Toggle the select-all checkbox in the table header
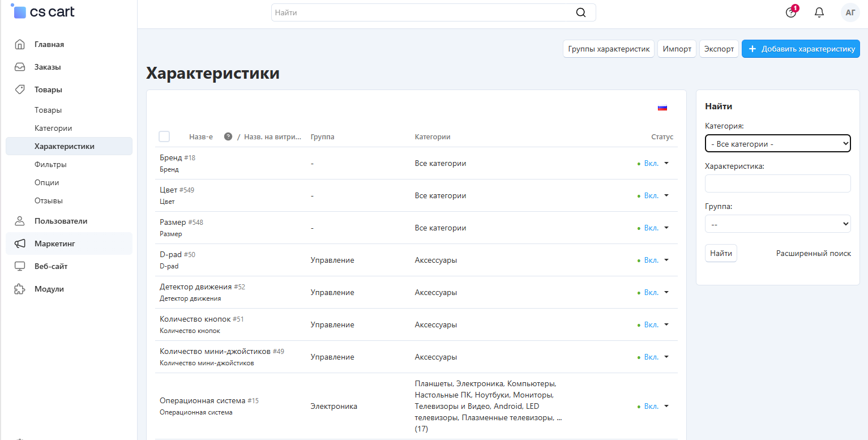The height and width of the screenshot is (440, 868). tap(164, 136)
